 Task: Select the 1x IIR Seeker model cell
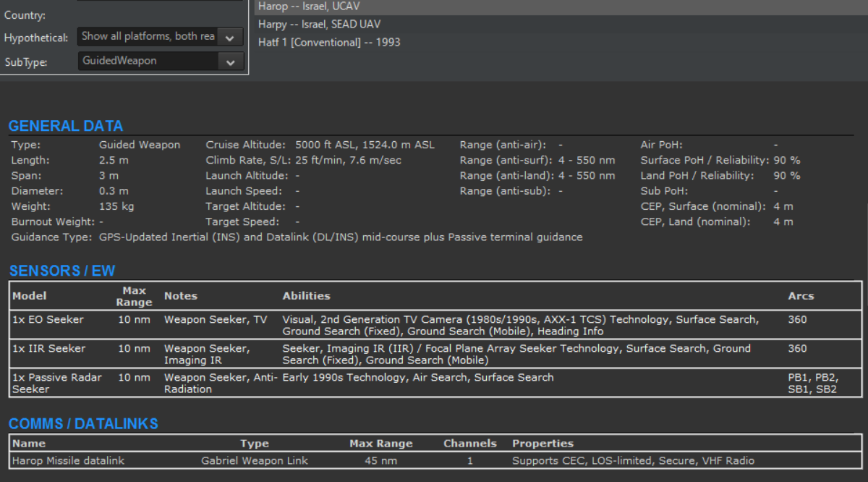click(48, 348)
